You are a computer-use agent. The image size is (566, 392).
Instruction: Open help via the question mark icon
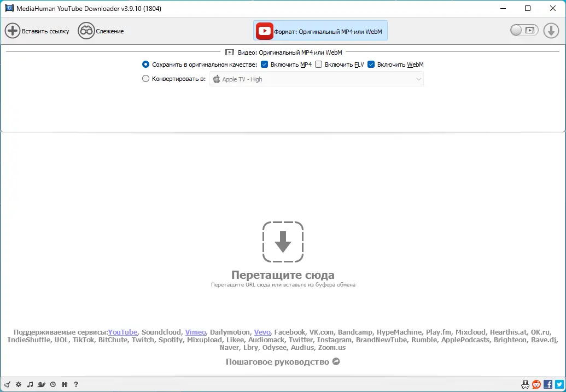click(76, 384)
